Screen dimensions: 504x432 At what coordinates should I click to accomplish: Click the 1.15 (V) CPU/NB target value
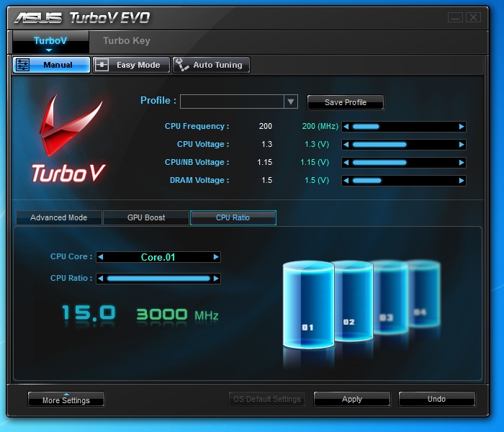315,162
